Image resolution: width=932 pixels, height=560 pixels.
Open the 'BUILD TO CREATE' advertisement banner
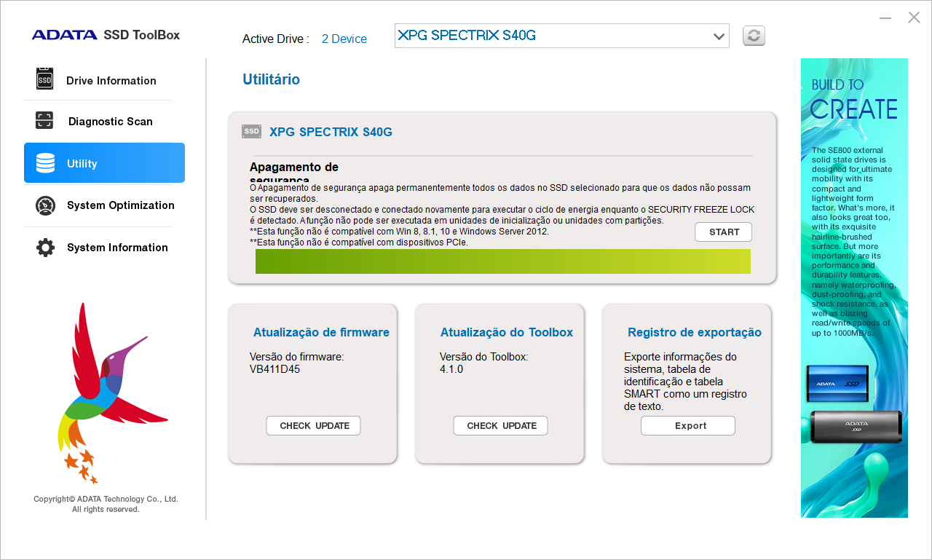pyautogui.click(x=854, y=288)
